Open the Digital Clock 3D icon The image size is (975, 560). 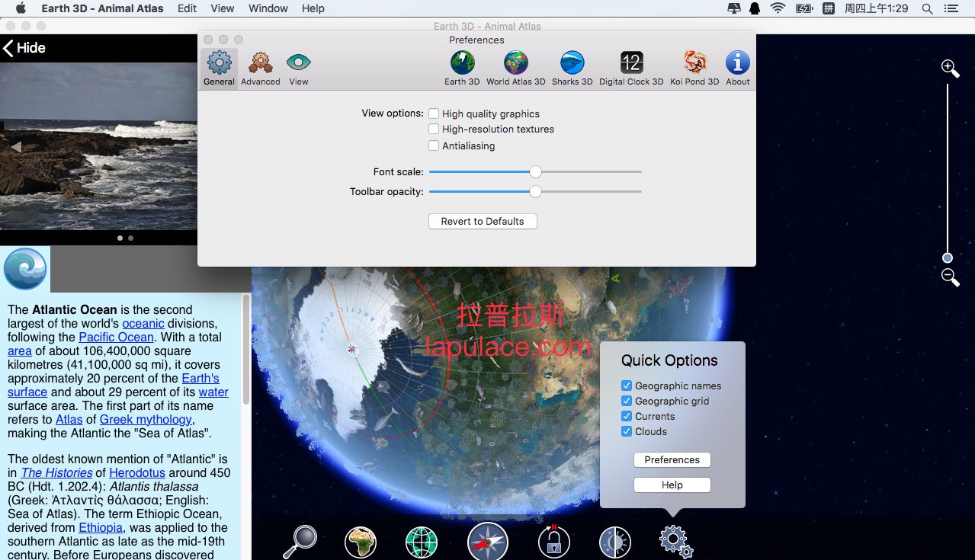tap(630, 69)
